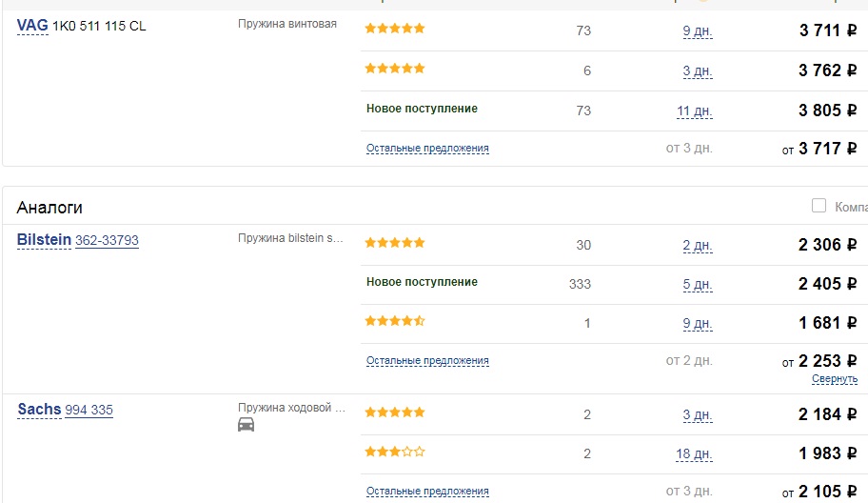This screenshot has height=503, width=868.
Task: Click five-star rating of 3 711 ₽ offer
Action: [395, 29]
